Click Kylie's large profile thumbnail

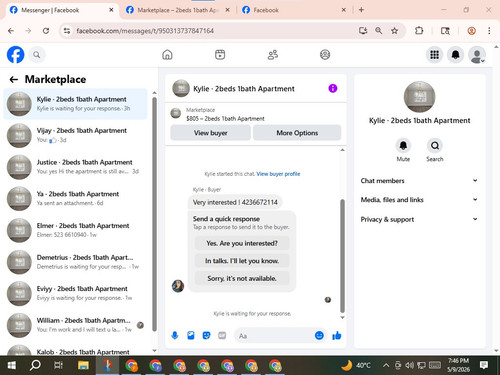[419, 97]
